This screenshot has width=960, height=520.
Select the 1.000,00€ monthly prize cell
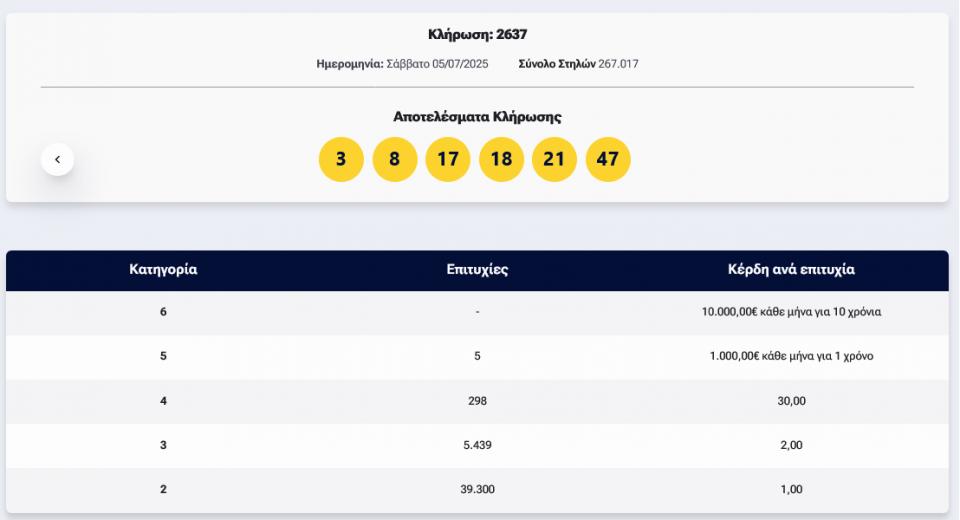791,356
